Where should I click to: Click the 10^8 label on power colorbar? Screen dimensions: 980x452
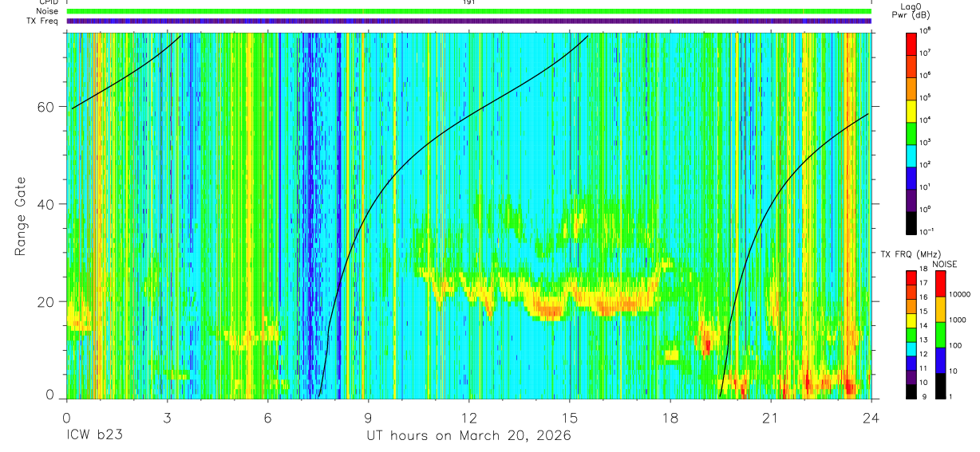927,30
